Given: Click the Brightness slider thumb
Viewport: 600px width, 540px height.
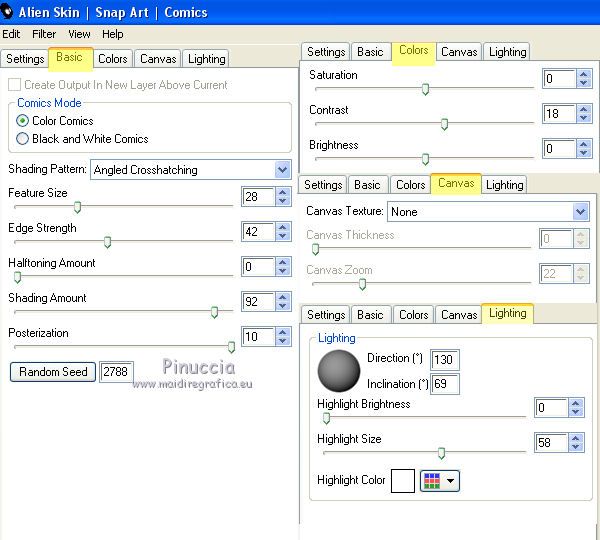Looking at the screenshot, I should tap(425, 159).
